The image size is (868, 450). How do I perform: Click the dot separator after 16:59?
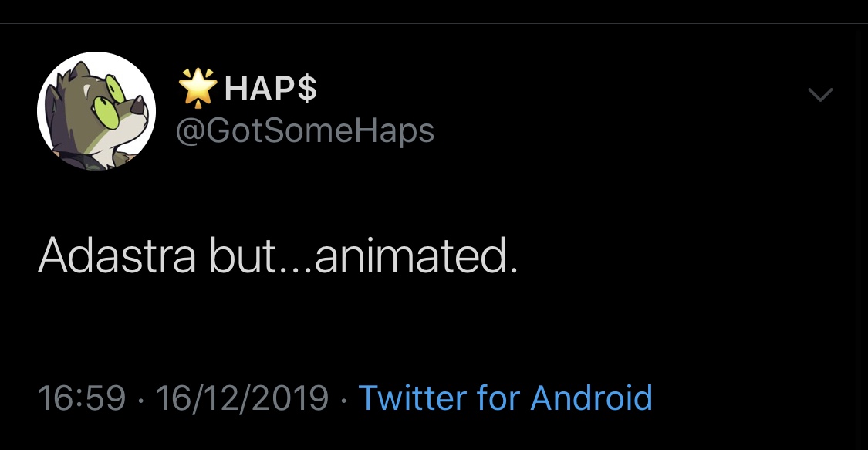click(x=140, y=400)
